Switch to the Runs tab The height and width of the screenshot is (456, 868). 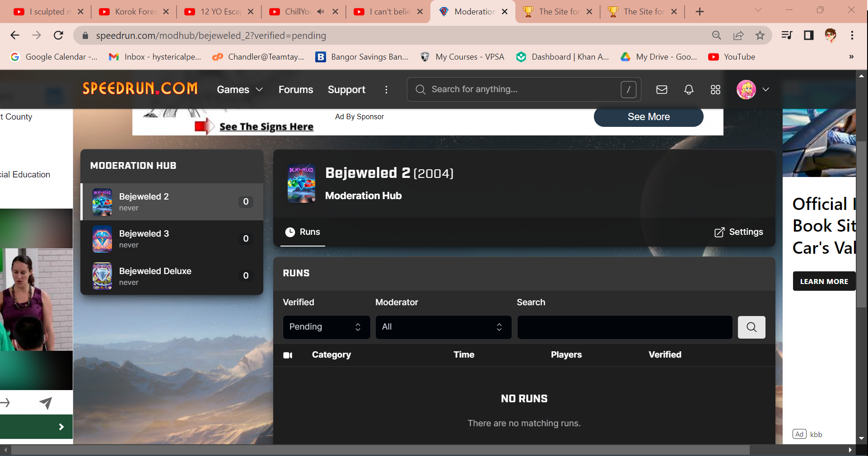[303, 232]
